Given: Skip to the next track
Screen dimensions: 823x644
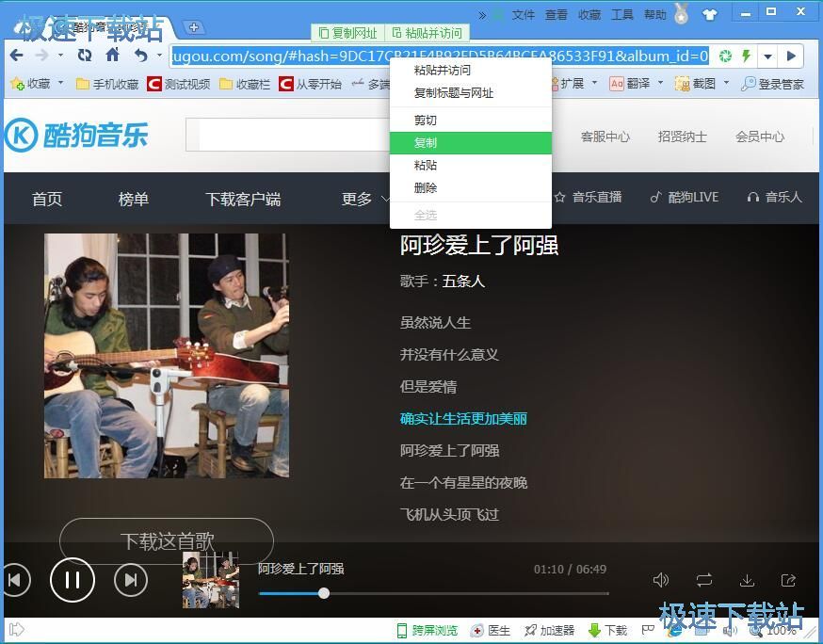Looking at the screenshot, I should (131, 580).
